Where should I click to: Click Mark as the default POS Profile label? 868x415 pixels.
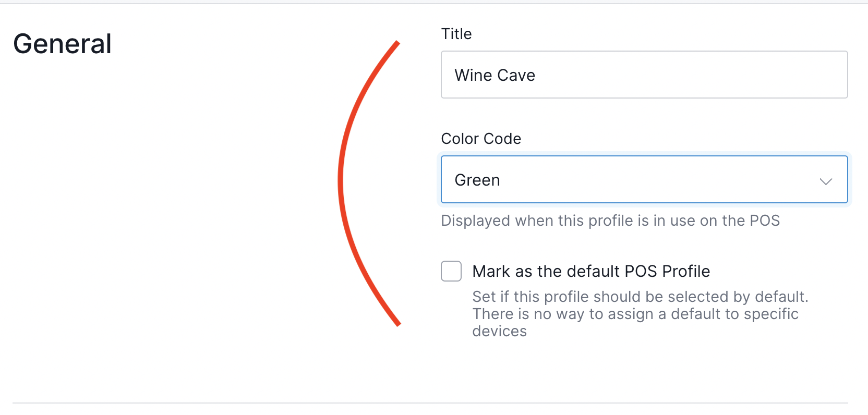point(591,271)
